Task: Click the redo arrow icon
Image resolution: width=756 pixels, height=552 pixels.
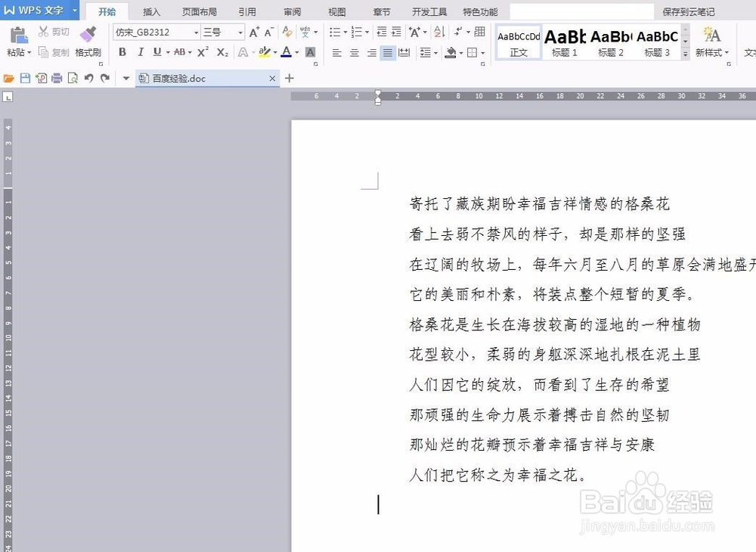Action: (x=105, y=78)
